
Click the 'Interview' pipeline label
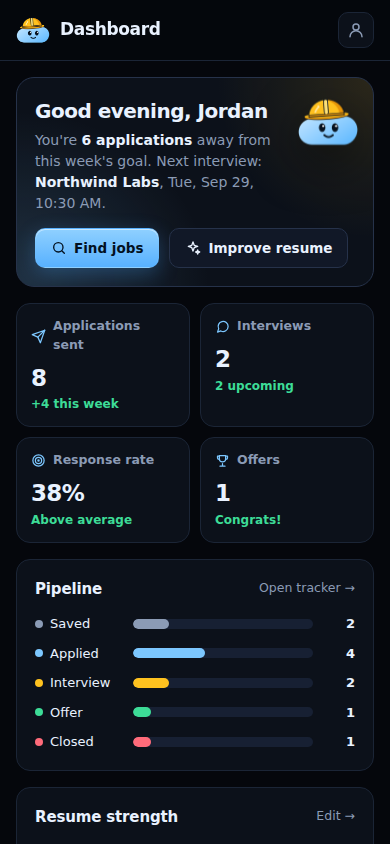(x=80, y=683)
